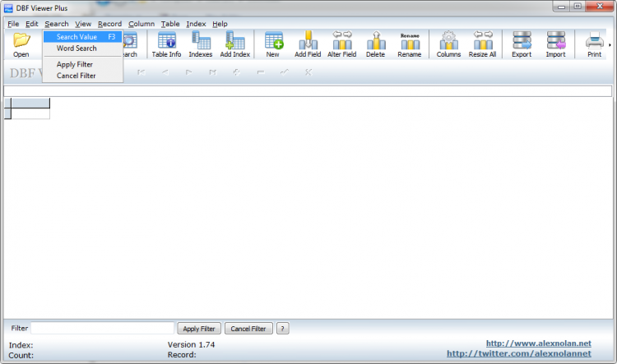Open the Indexes toolbar icon
The height and width of the screenshot is (364, 617).
[x=201, y=44]
